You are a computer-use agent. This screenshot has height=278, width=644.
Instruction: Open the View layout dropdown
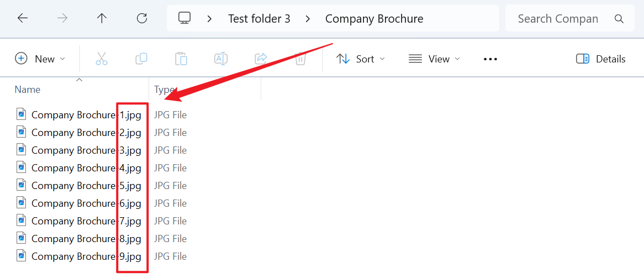click(x=434, y=59)
